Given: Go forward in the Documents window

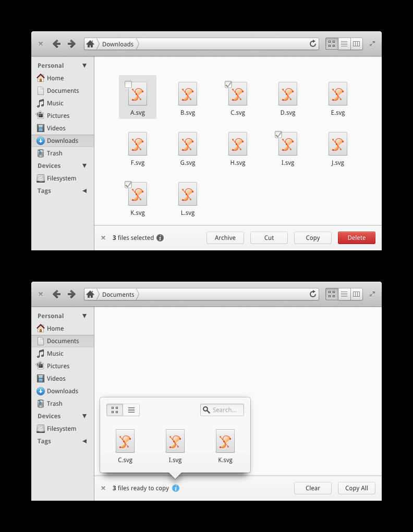Looking at the screenshot, I should coord(71,294).
